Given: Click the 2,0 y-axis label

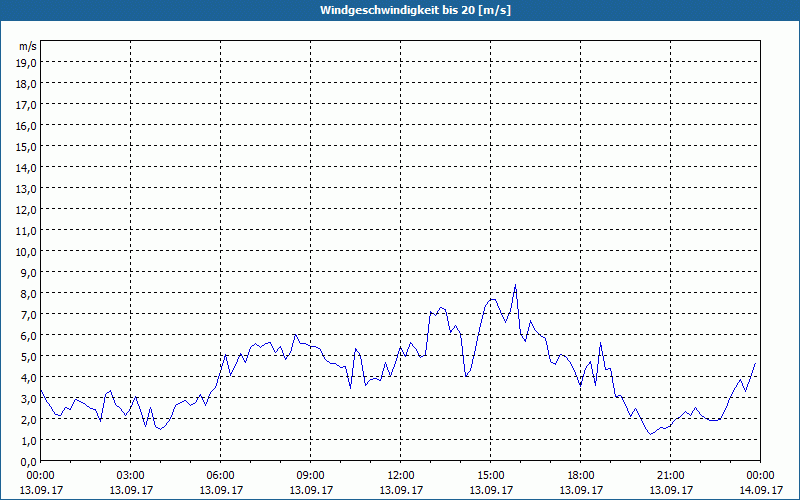Looking at the screenshot, I should 30,419.
